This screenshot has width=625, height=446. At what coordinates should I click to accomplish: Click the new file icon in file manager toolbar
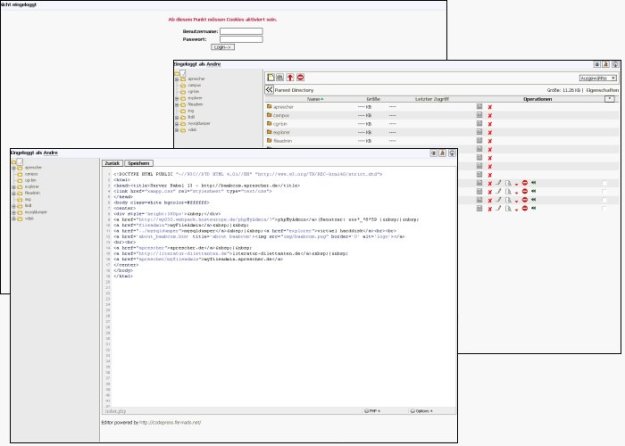(271, 77)
